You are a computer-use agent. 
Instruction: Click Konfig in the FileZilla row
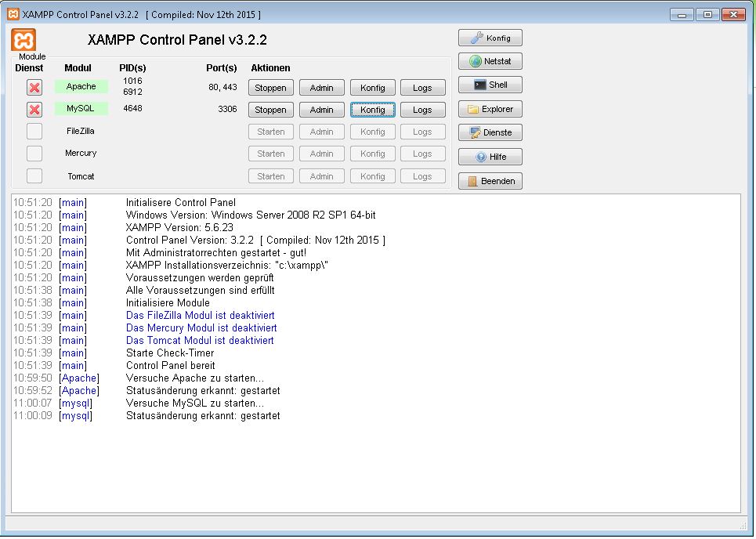click(x=373, y=132)
